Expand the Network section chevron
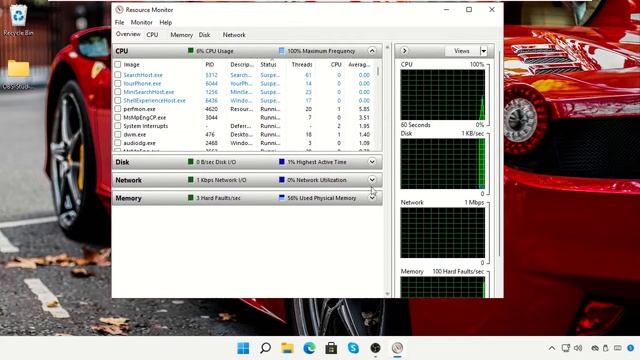640x360 pixels. (x=372, y=180)
